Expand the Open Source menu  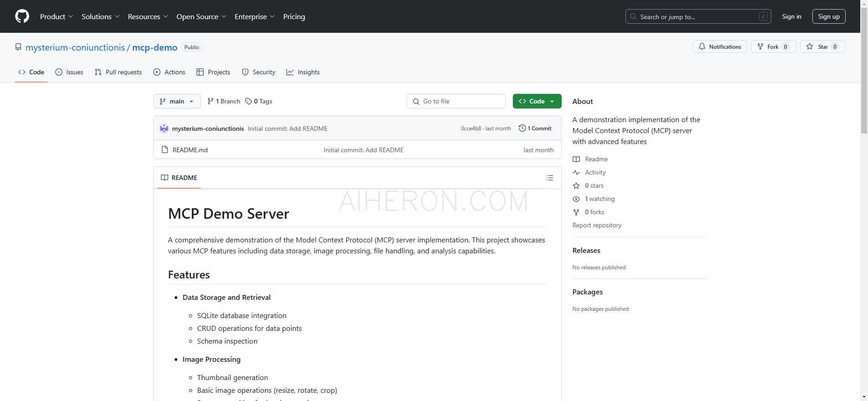click(201, 16)
